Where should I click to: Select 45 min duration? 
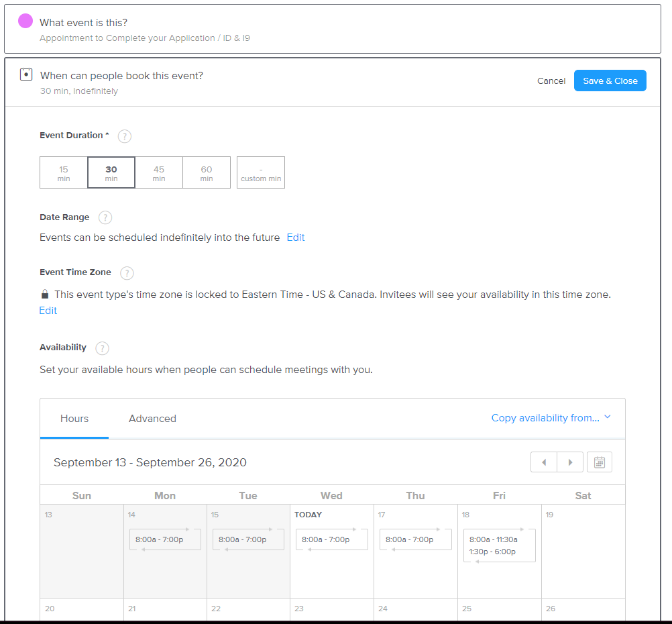[159, 172]
